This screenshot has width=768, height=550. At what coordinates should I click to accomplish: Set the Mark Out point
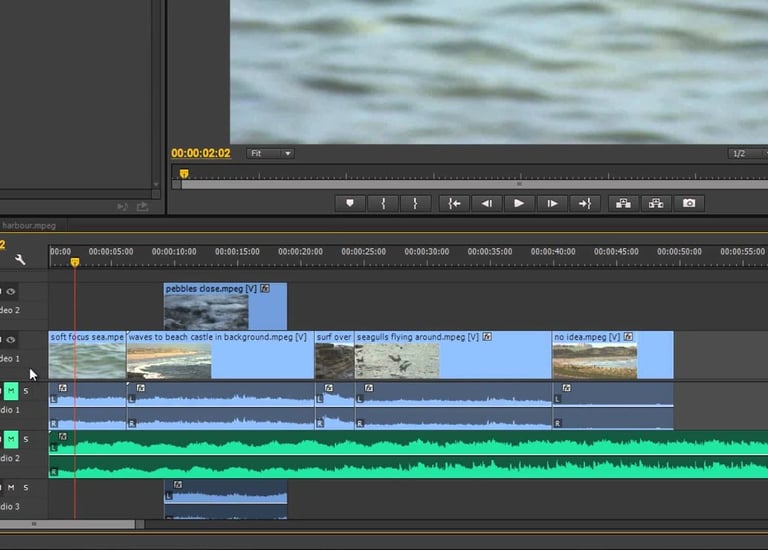pos(415,203)
